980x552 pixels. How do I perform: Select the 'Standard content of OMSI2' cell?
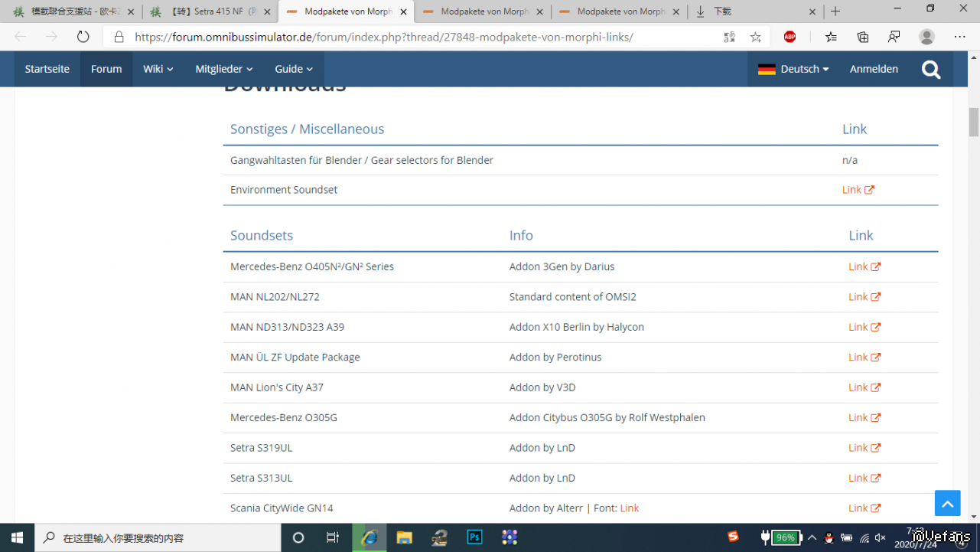[x=573, y=297]
